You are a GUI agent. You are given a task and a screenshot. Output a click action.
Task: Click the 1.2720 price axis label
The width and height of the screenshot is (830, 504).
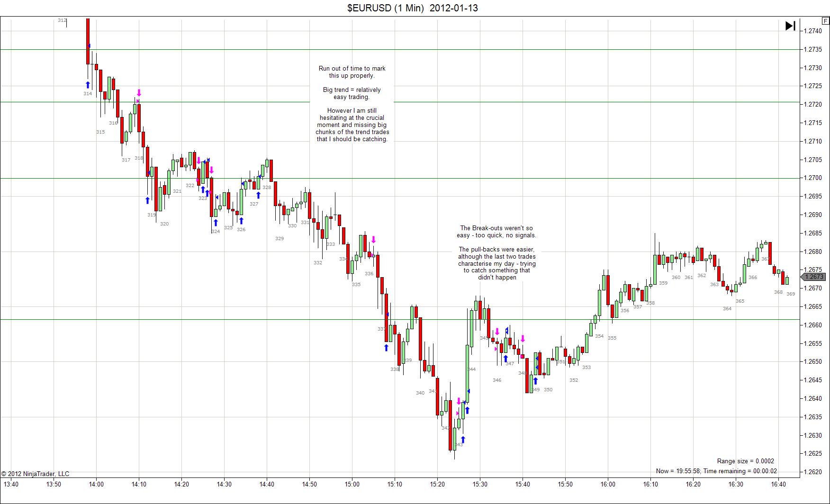pyautogui.click(x=812, y=104)
